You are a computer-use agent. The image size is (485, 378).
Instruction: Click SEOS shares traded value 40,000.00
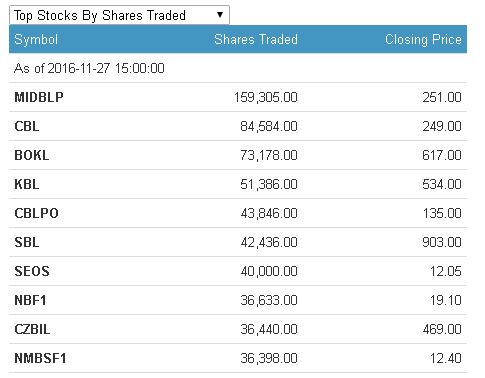point(269,271)
